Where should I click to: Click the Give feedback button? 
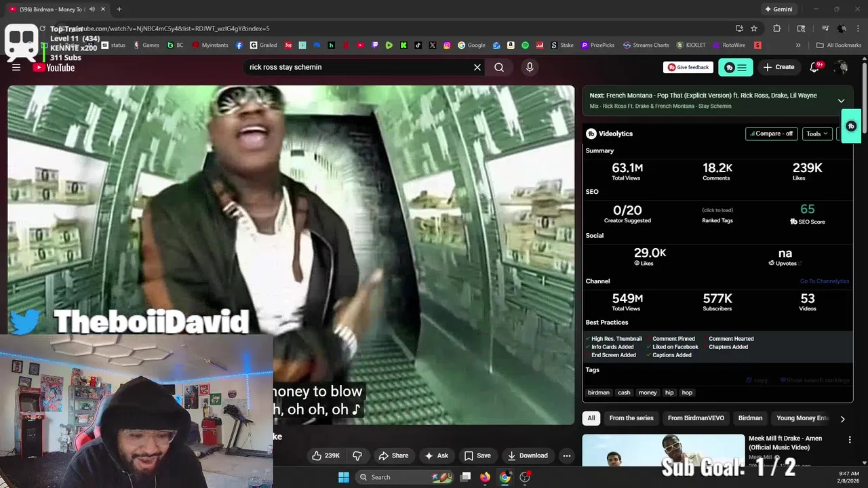click(688, 67)
